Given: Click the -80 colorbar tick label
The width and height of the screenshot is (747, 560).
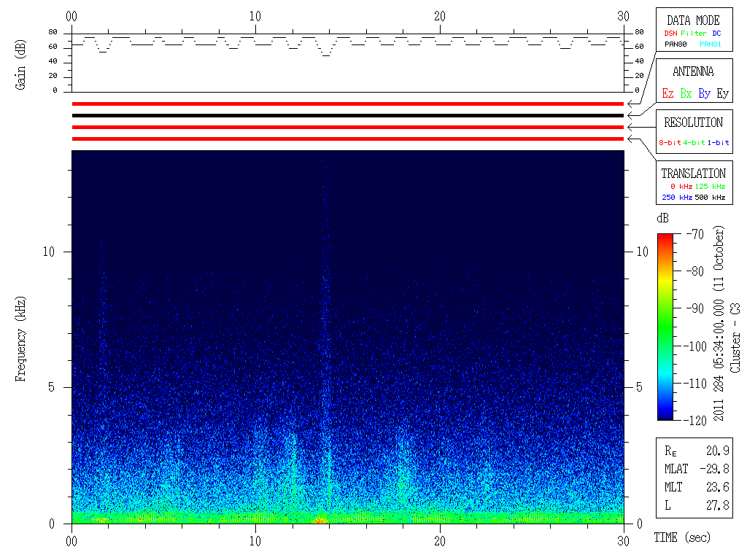Looking at the screenshot, I should (694, 271).
